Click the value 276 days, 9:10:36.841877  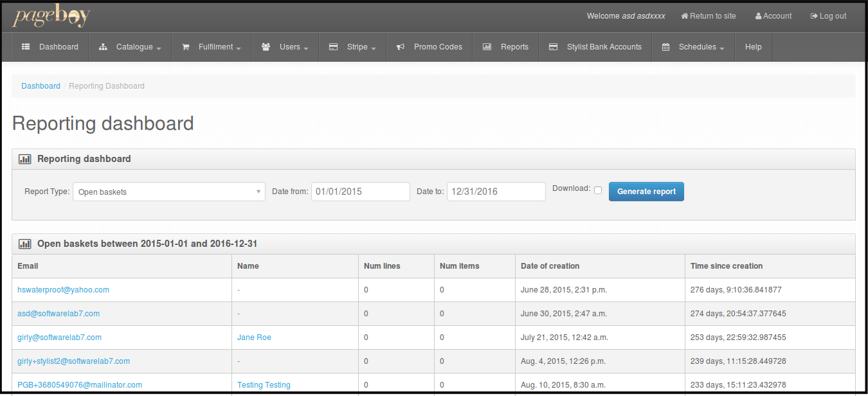[736, 290]
